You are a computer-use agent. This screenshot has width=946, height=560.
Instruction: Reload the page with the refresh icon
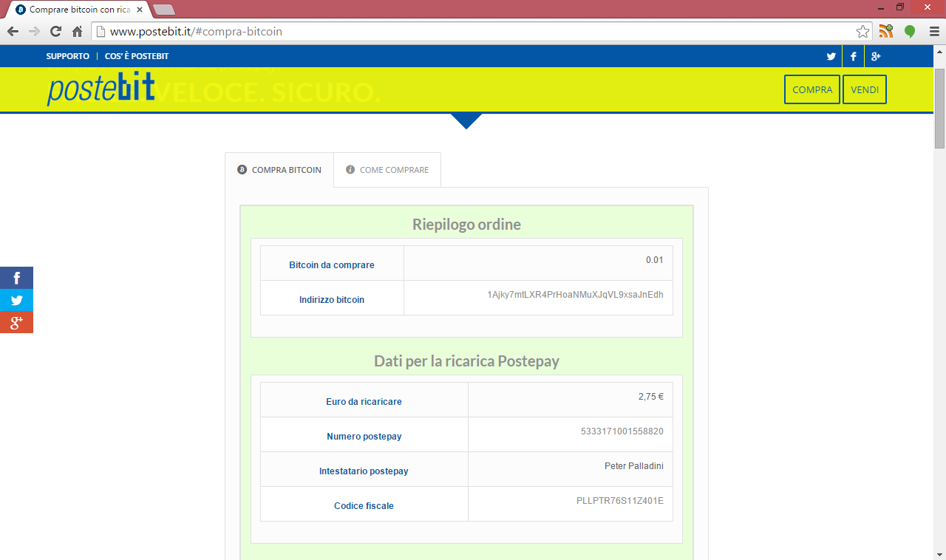tap(55, 32)
